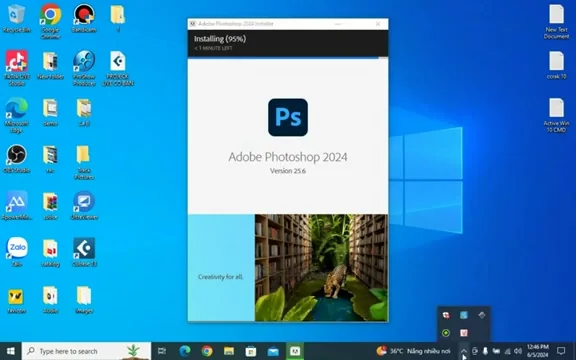Open the Recycle Bin desktop icon
Image resolution: width=576 pixels, height=360 pixels.
point(16,18)
